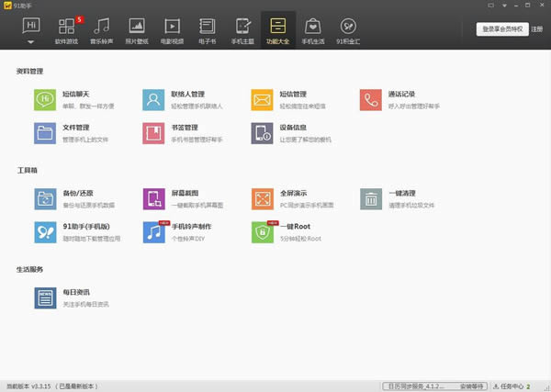Launch the 全屏演示 fullscreen demo icon
The height and width of the screenshot is (392, 551).
click(x=263, y=199)
